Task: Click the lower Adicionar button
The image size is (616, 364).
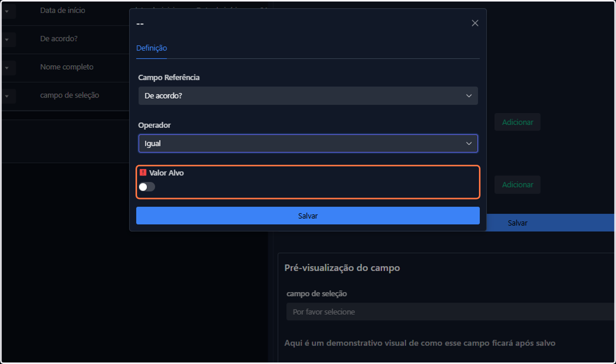Action: coord(517,184)
